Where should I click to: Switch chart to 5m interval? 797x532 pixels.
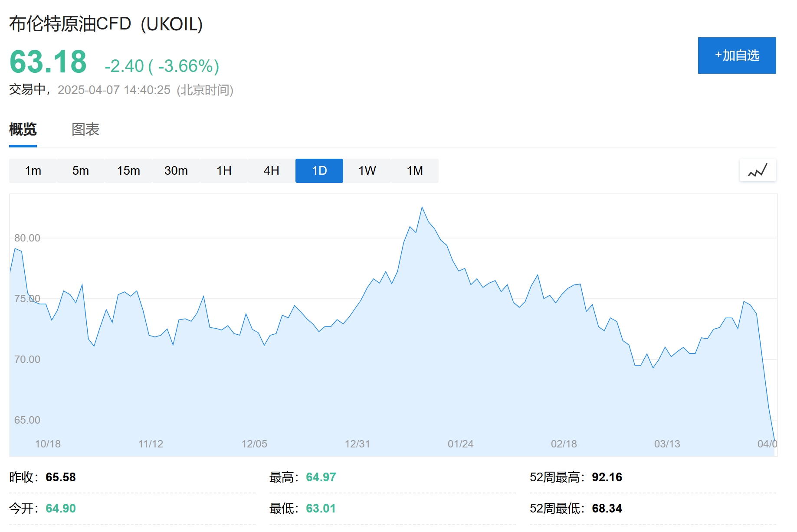[81, 171]
